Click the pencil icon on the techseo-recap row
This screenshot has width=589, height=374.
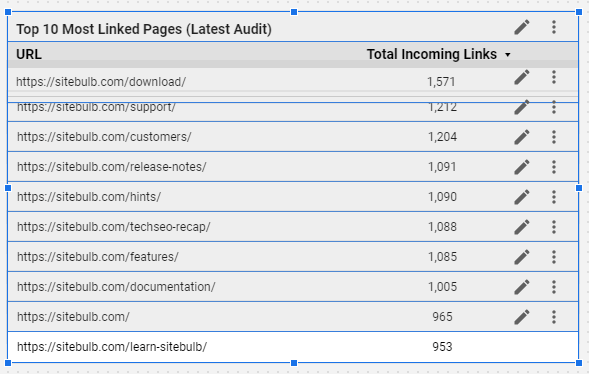[x=522, y=227]
